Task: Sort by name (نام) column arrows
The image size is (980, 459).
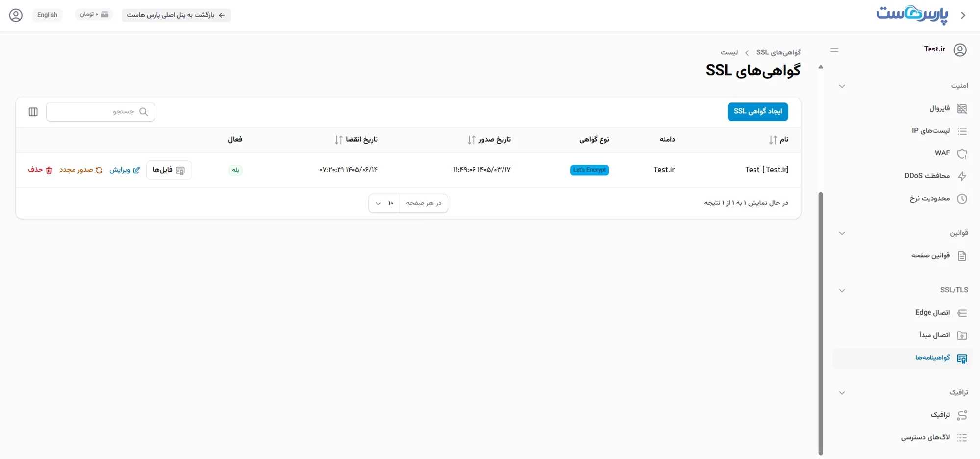Action: pos(773,140)
